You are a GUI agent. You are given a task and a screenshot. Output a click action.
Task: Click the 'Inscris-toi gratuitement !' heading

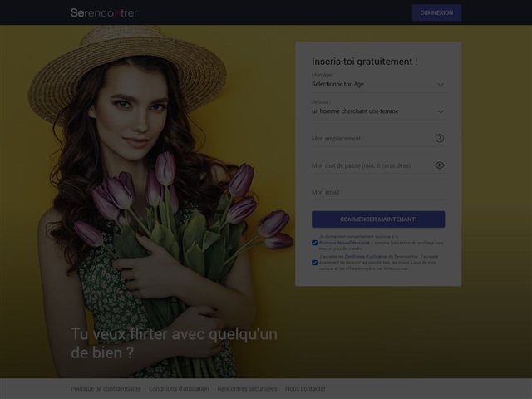pyautogui.click(x=364, y=61)
